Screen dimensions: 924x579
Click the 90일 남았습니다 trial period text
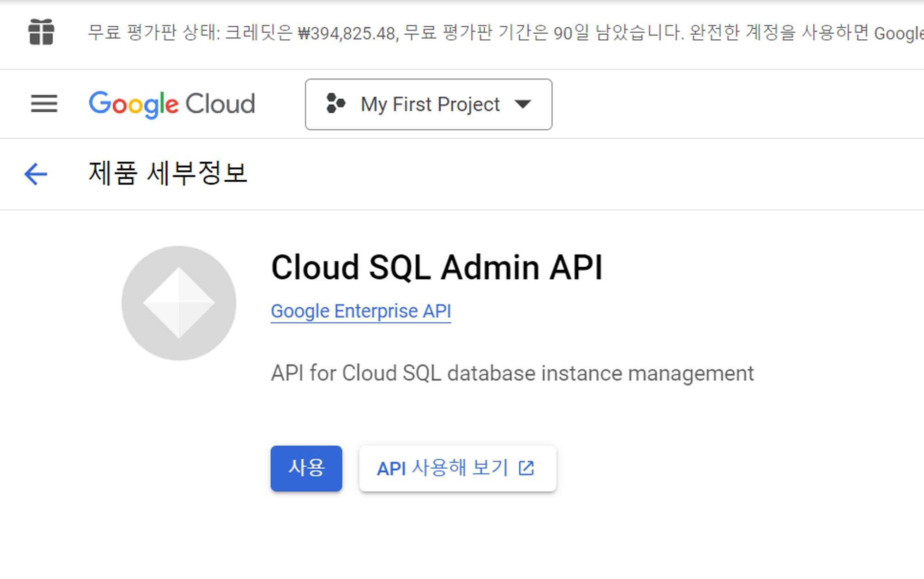[x=618, y=33]
